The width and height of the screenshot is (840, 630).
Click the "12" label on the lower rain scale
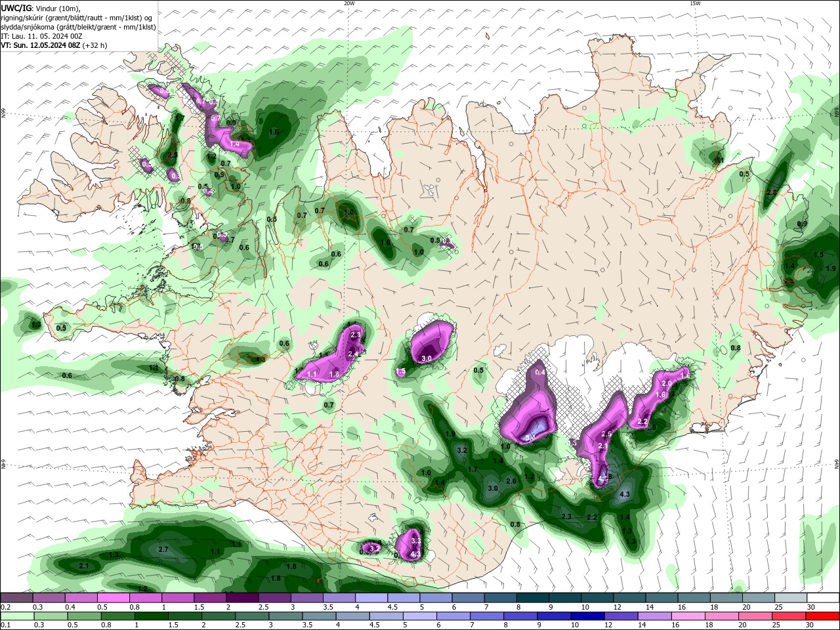coord(608,625)
